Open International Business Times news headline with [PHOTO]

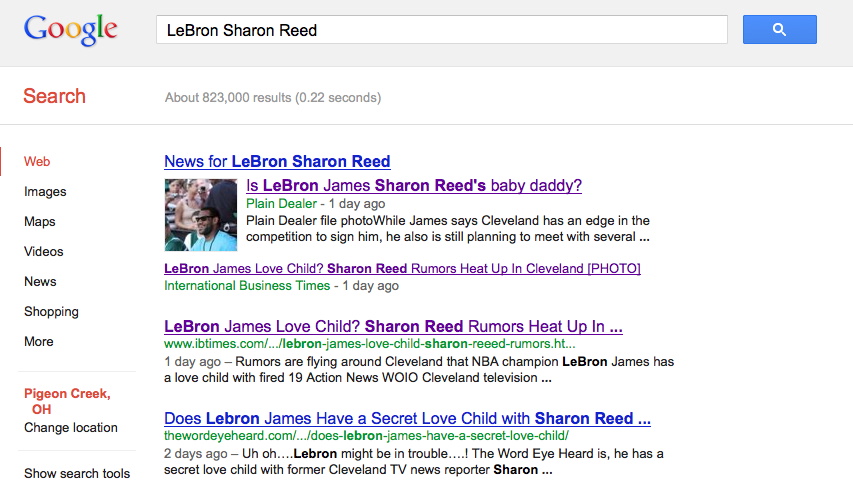click(x=403, y=269)
